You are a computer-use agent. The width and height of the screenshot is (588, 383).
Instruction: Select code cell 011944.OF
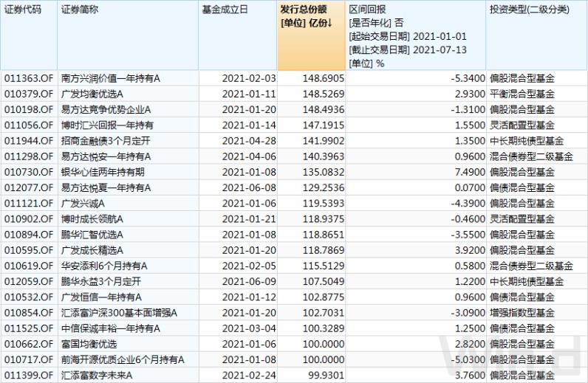tap(29, 141)
